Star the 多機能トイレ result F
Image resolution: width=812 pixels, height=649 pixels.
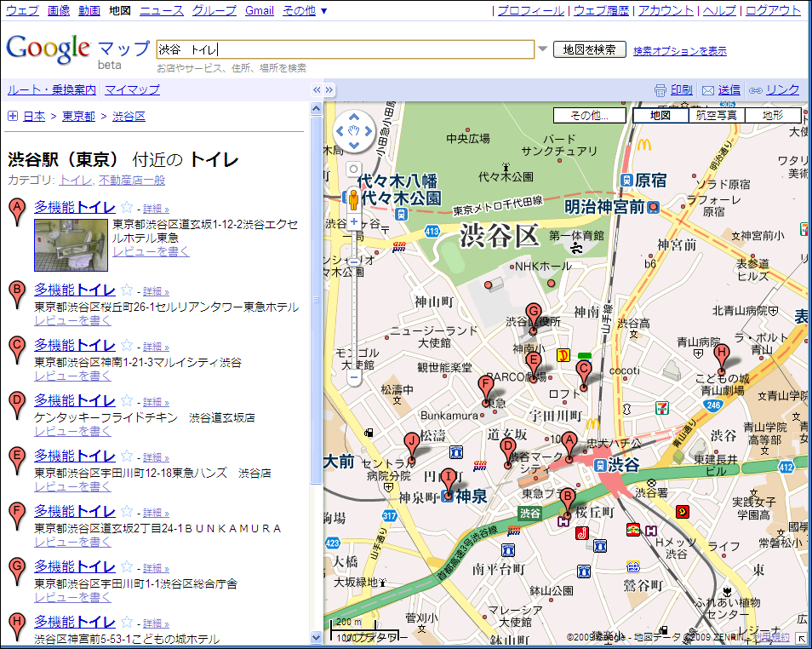pyautogui.click(x=126, y=512)
